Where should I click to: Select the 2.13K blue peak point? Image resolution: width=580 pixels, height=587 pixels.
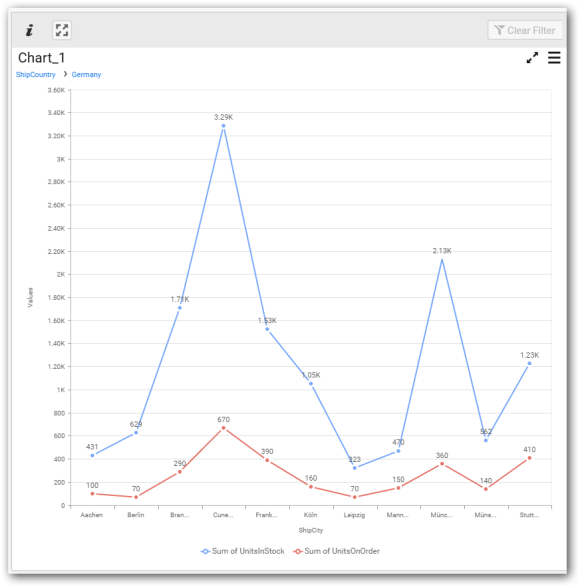coord(442,259)
